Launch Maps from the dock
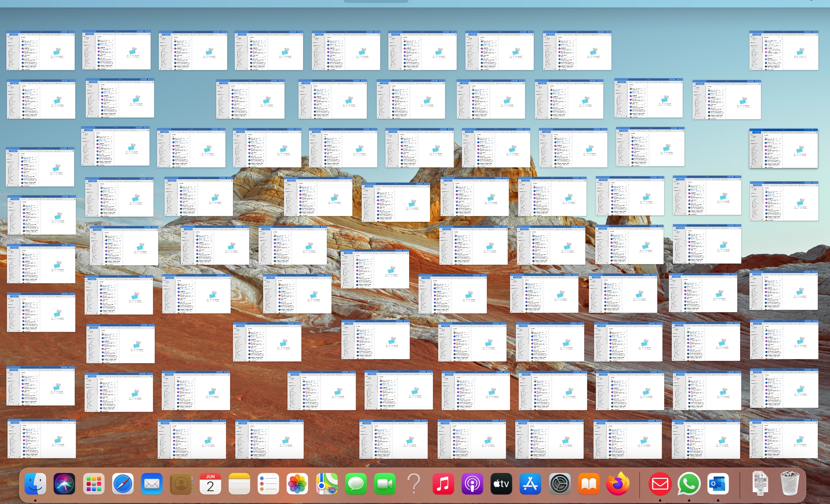Viewport: 830px width, 504px height. tap(327, 484)
